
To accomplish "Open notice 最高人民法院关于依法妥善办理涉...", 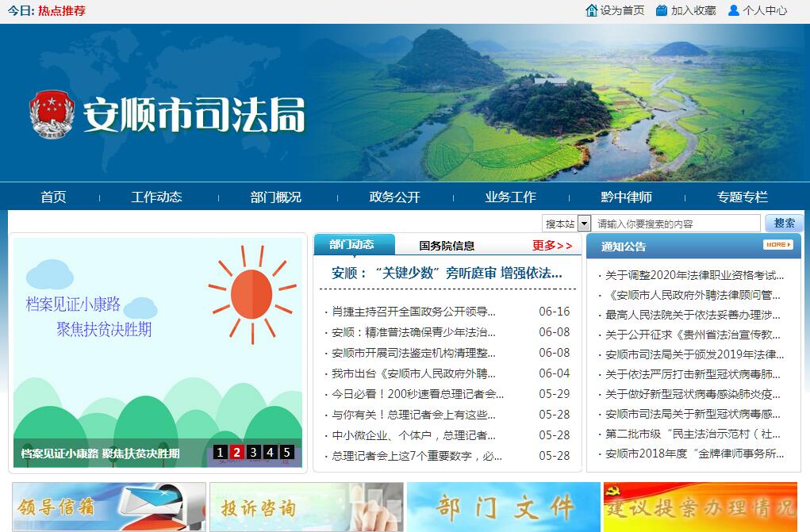I will click(693, 315).
